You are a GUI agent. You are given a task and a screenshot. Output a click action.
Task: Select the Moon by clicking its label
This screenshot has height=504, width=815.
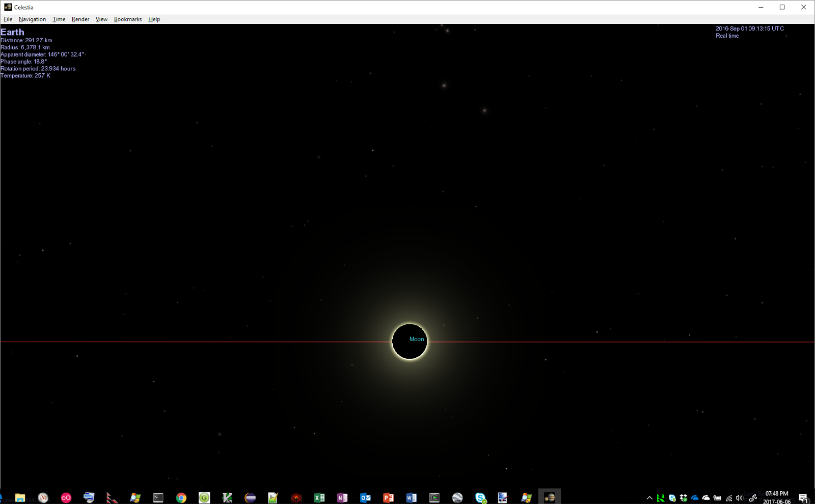point(417,339)
